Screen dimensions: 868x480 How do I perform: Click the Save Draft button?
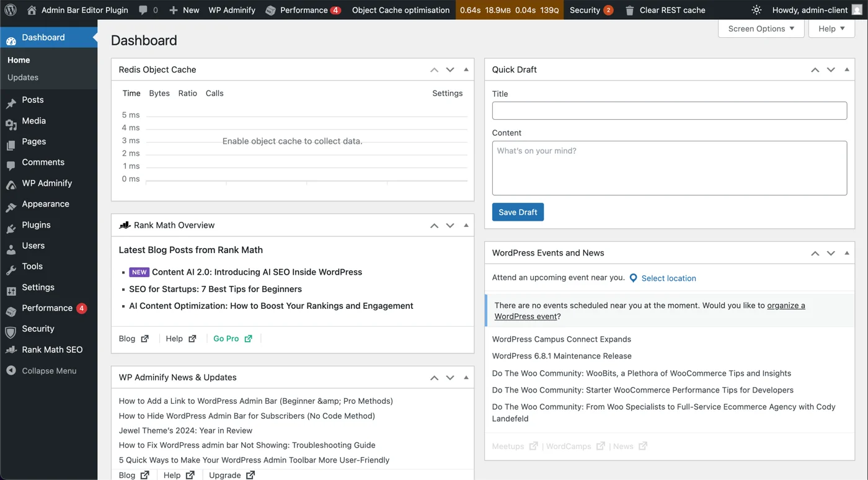[518, 212]
